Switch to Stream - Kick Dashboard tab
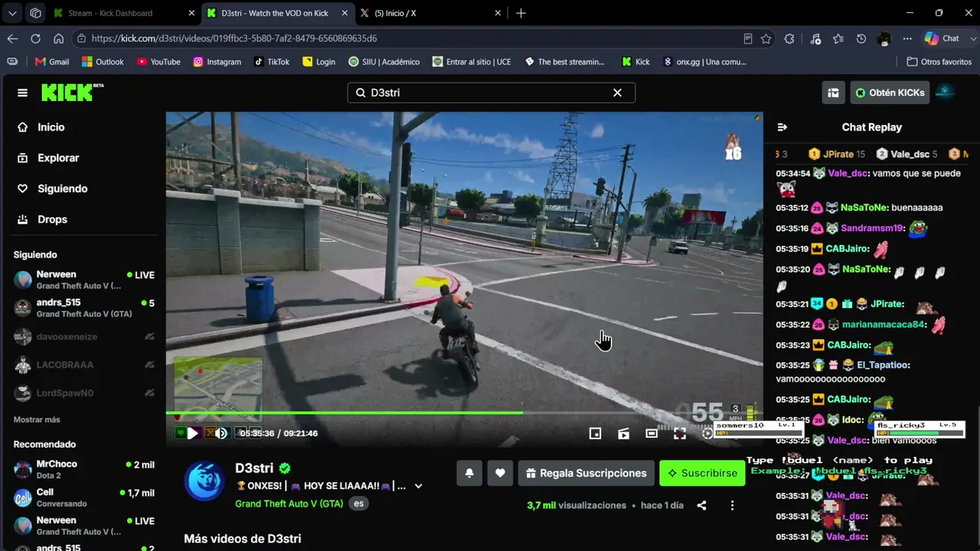This screenshot has width=980, height=551. pyautogui.click(x=125, y=13)
